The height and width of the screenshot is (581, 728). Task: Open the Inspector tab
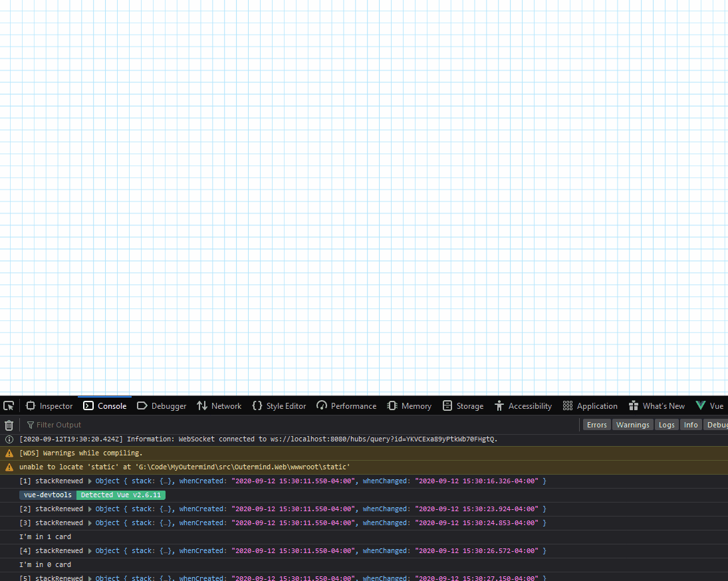pos(49,406)
